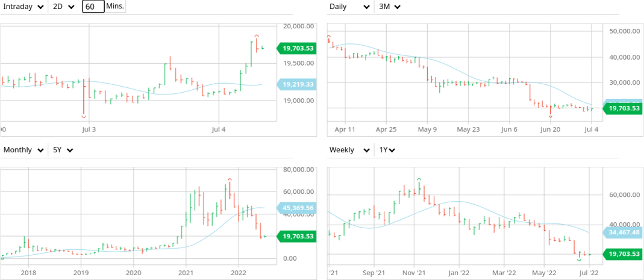
Task: Click the red low marker near Jul 3
Action: click(x=84, y=116)
